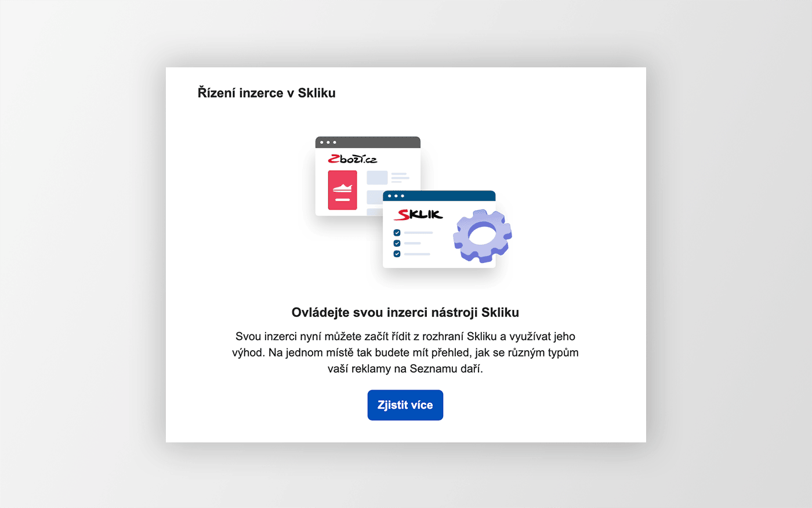This screenshot has width=812, height=508.
Task: Toggle the bottom checkbox in Sklik window
Action: [397, 254]
